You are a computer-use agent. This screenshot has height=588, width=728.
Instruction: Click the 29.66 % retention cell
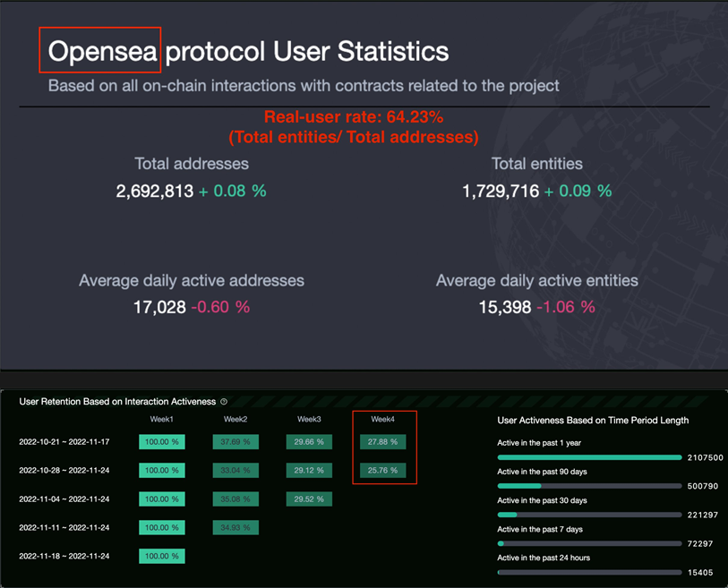pos(309,442)
